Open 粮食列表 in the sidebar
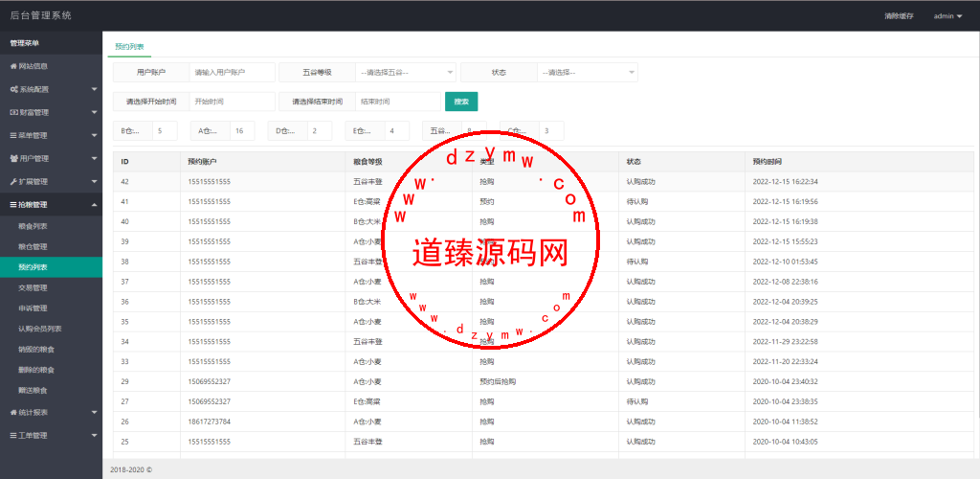Screen dimensions: 980x479 click(33, 226)
